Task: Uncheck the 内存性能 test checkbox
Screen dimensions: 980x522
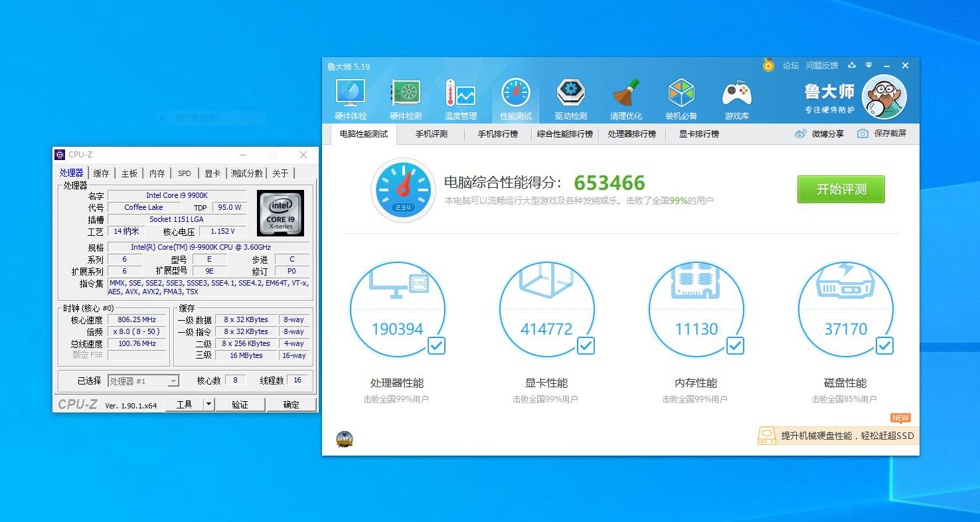Action: point(735,345)
